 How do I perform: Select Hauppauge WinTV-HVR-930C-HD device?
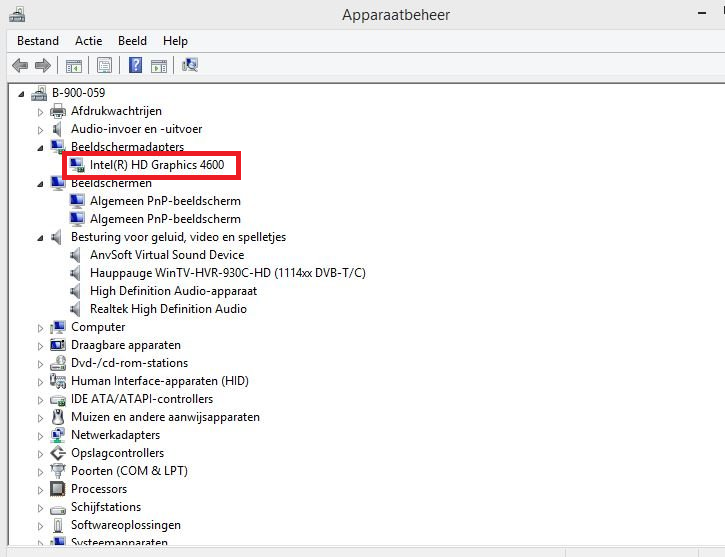click(x=227, y=273)
